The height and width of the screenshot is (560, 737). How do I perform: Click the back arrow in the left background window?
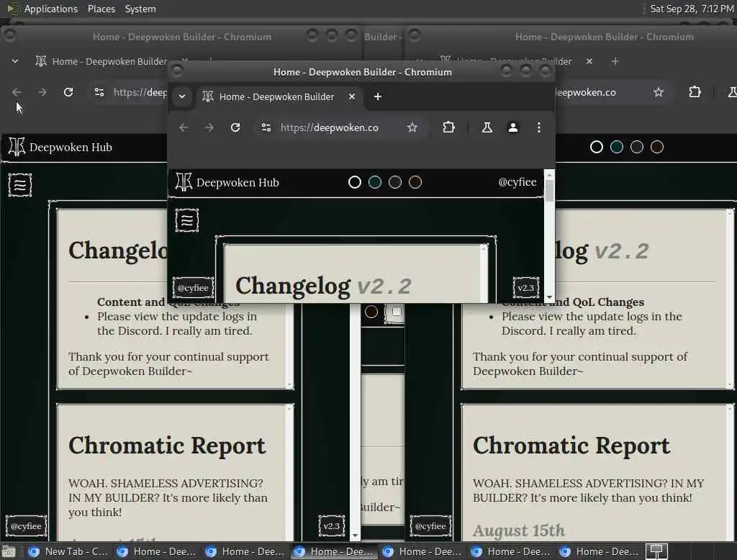pyautogui.click(x=17, y=92)
